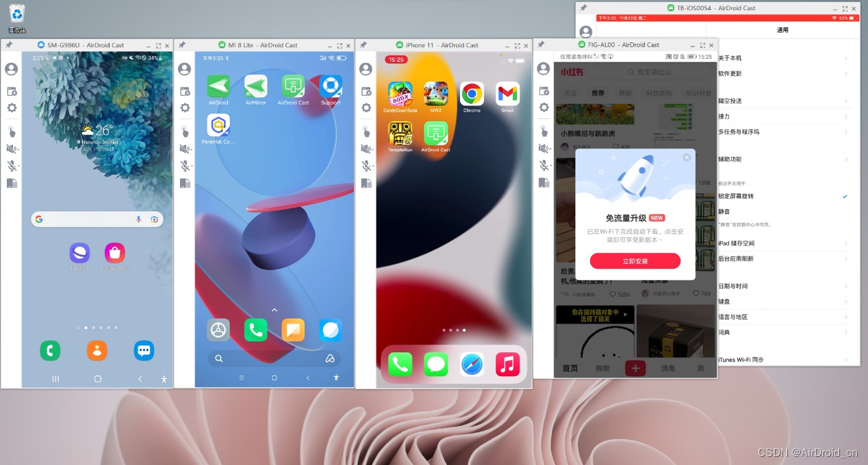Click 立即安装 button in upgrade popup
Viewport: 868px width, 465px height.
(635, 261)
